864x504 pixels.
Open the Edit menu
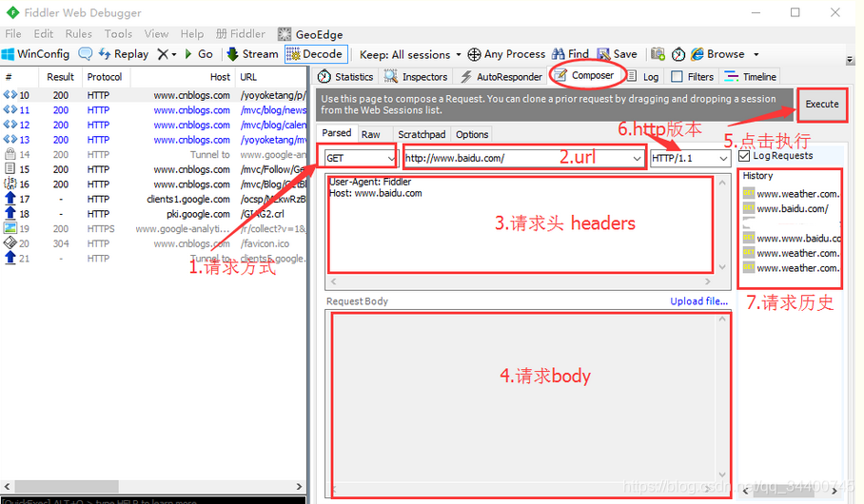click(x=44, y=34)
